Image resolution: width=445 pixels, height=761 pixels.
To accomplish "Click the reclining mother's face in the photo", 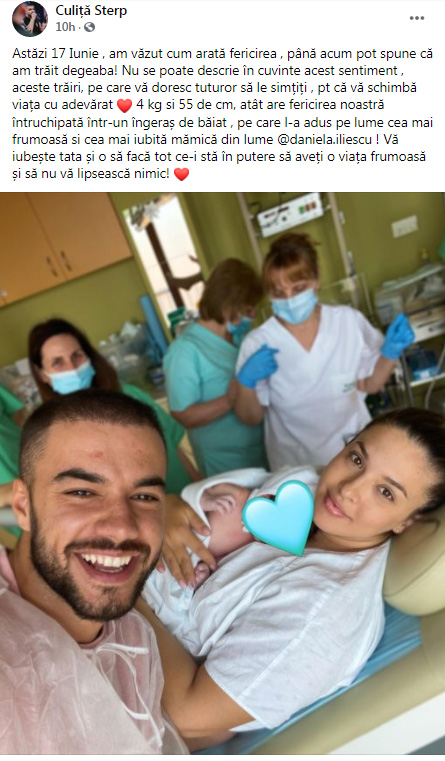I will [x=370, y=488].
